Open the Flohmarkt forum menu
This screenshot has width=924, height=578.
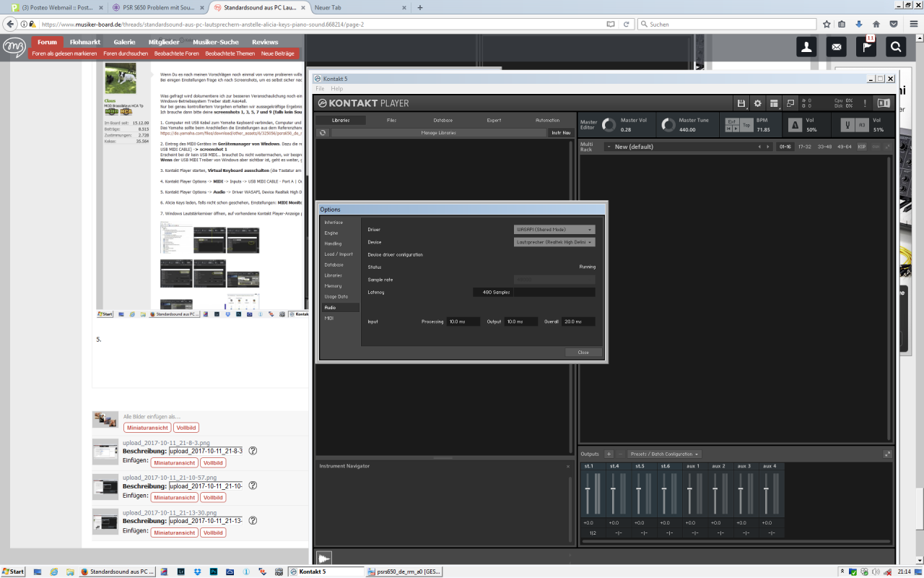[x=85, y=42]
